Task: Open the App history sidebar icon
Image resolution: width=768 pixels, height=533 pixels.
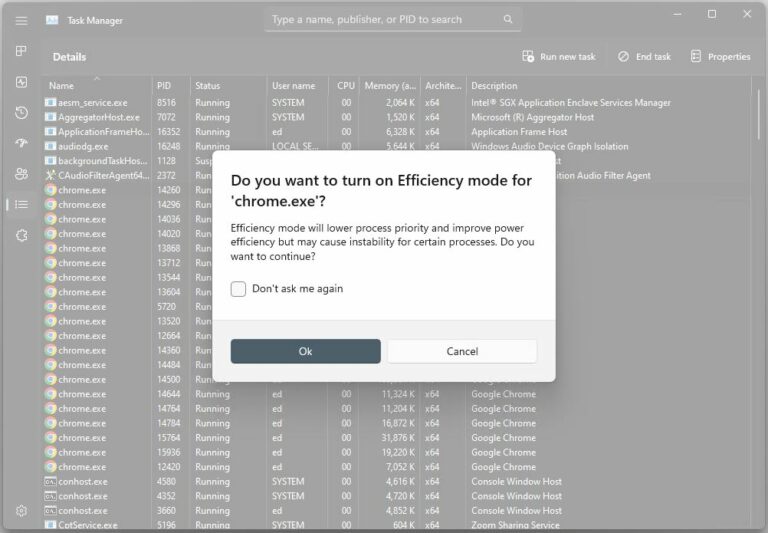Action: 21,113
